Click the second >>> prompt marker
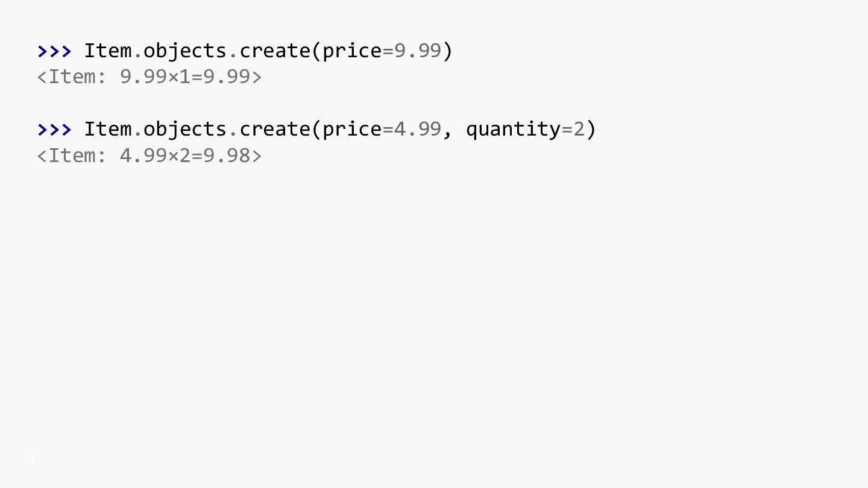Viewport: 868px width, 488px height. click(x=54, y=129)
